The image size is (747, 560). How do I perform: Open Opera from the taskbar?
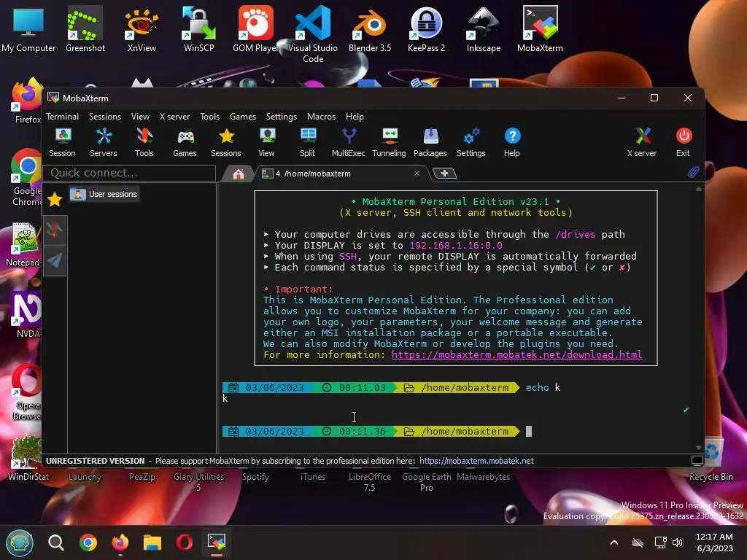pos(185,542)
